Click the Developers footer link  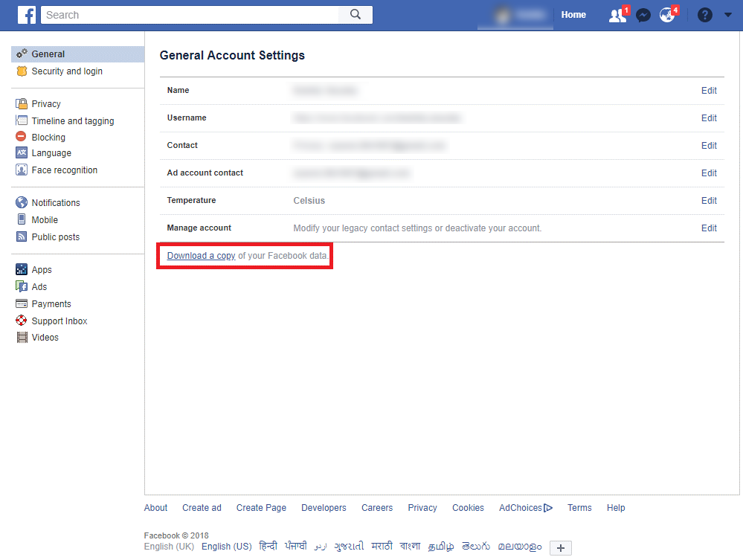pos(324,507)
